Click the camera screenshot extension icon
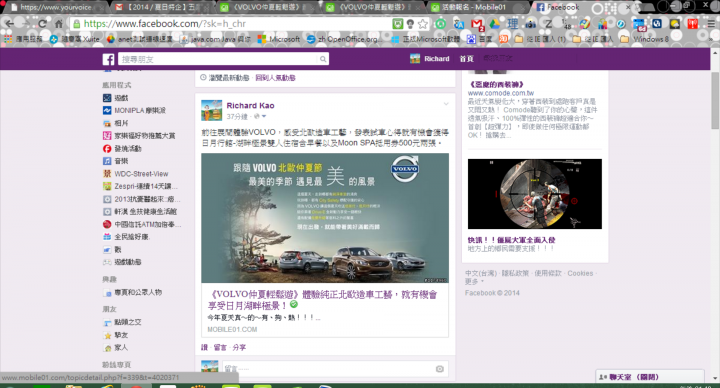The image size is (720, 388). click(x=530, y=24)
